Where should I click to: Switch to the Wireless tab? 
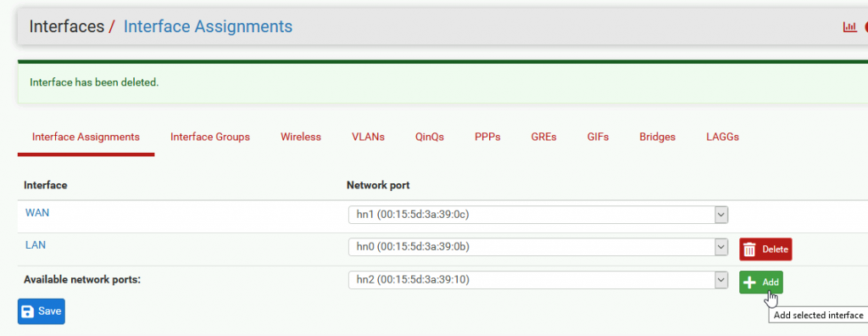[x=301, y=137]
